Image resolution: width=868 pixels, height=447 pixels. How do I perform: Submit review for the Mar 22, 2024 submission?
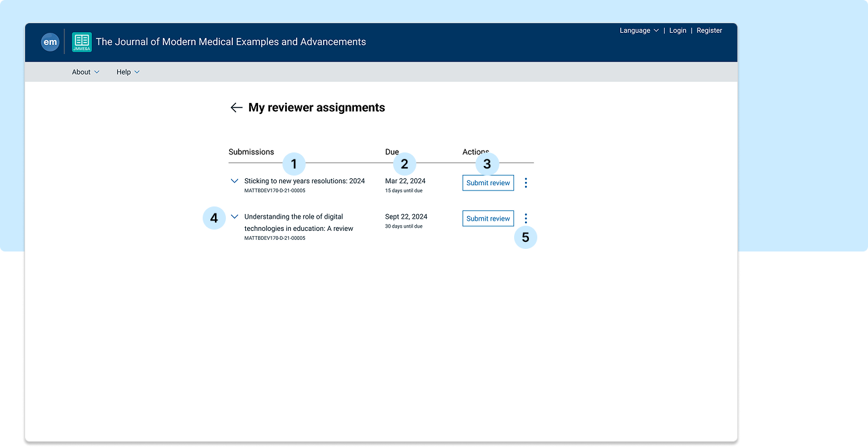tap(488, 183)
